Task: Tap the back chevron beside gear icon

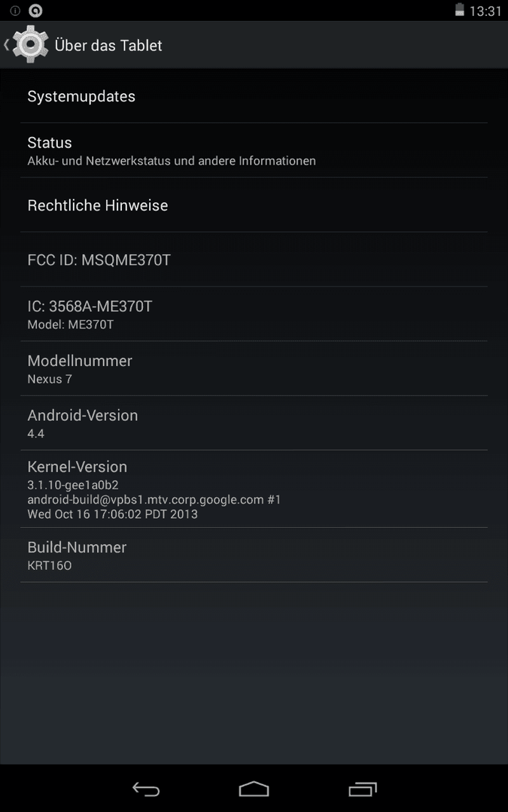Action: pyautogui.click(x=6, y=44)
